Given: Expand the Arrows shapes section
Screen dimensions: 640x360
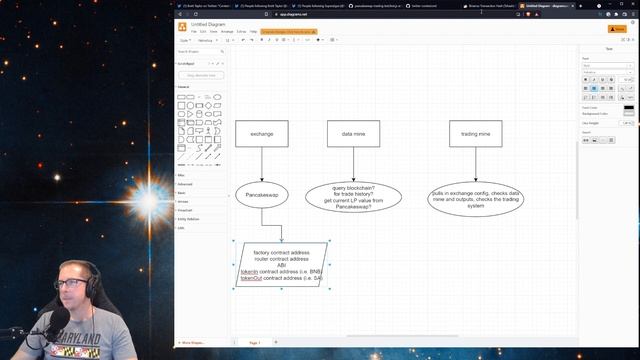Looking at the screenshot, I should (x=182, y=202).
